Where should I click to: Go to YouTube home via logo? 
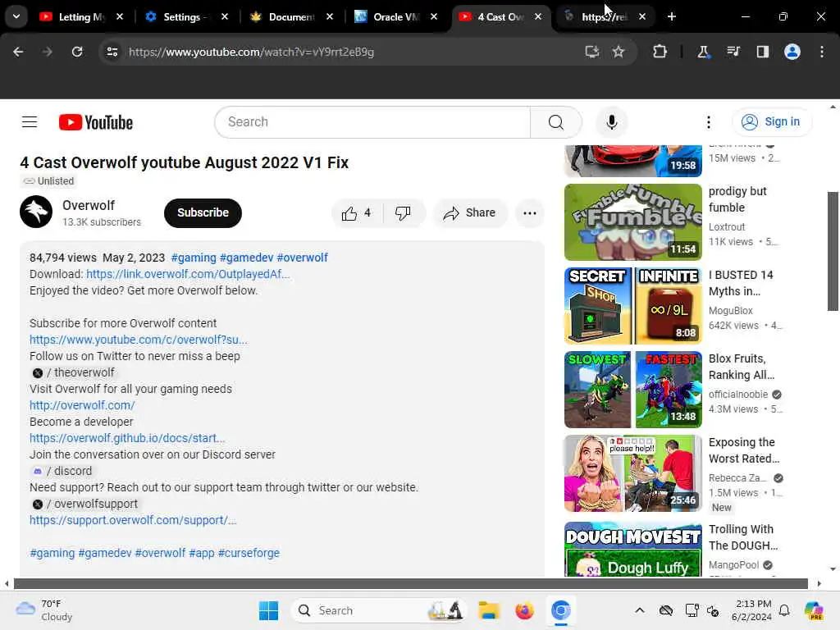point(96,122)
